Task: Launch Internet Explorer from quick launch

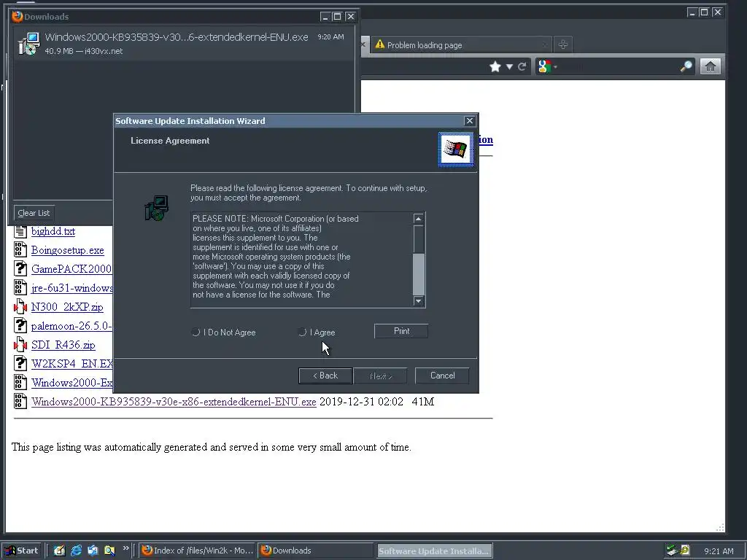Action: coord(76,551)
